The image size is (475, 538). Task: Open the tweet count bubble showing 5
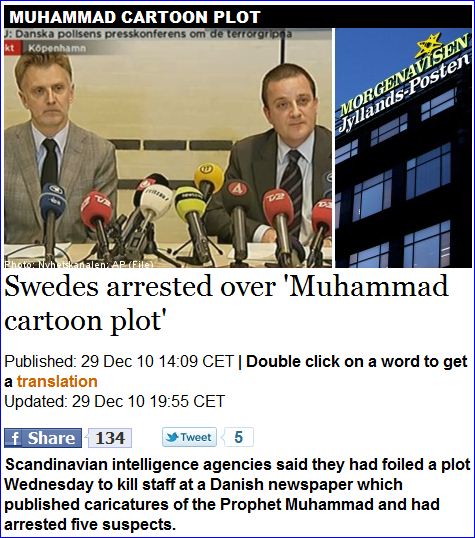(x=239, y=437)
